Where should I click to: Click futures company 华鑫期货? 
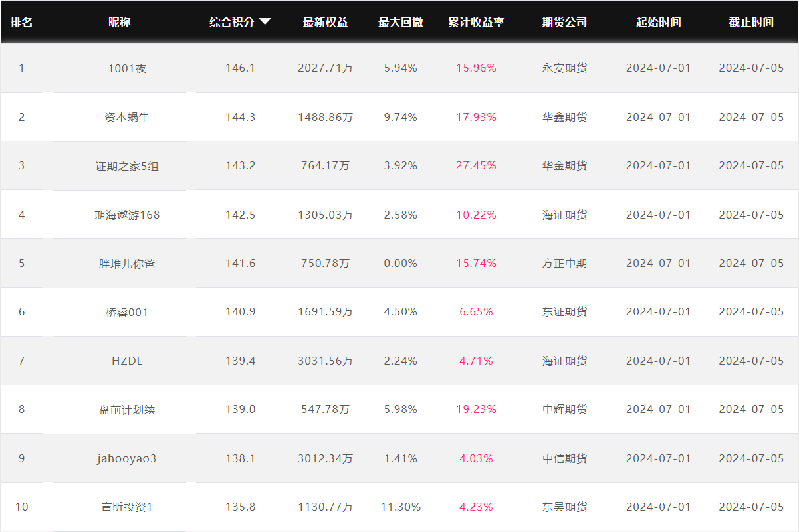(x=565, y=117)
